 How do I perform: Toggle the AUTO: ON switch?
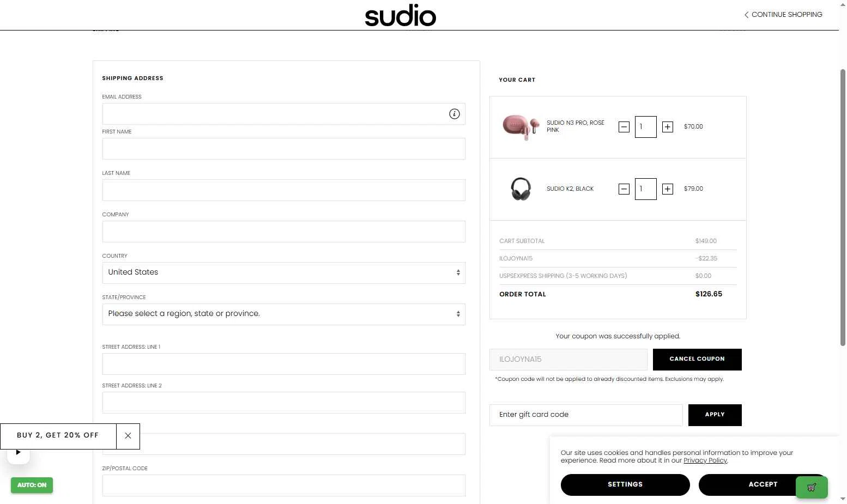[x=32, y=485]
